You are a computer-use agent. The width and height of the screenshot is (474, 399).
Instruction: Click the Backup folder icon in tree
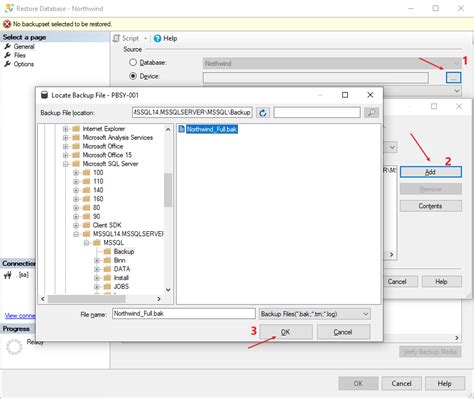[107, 251]
